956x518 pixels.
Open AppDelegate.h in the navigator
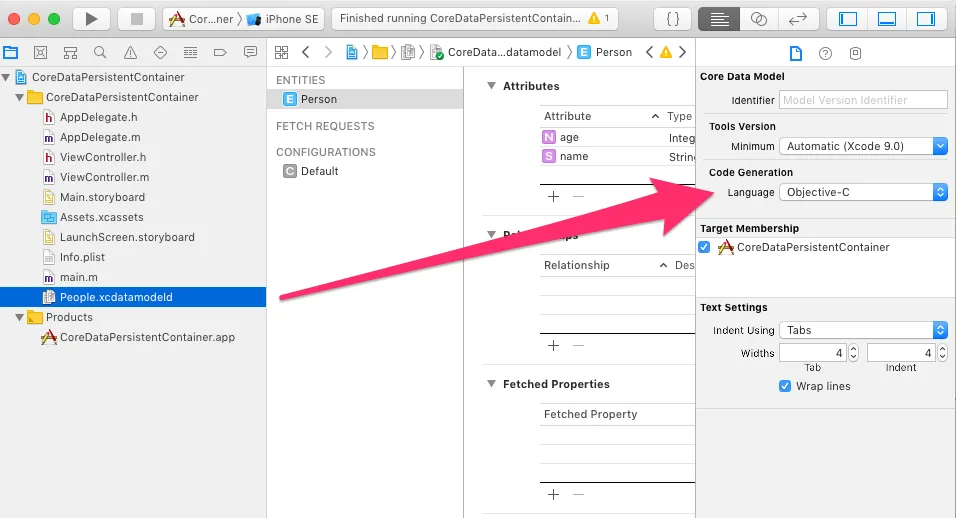98,117
